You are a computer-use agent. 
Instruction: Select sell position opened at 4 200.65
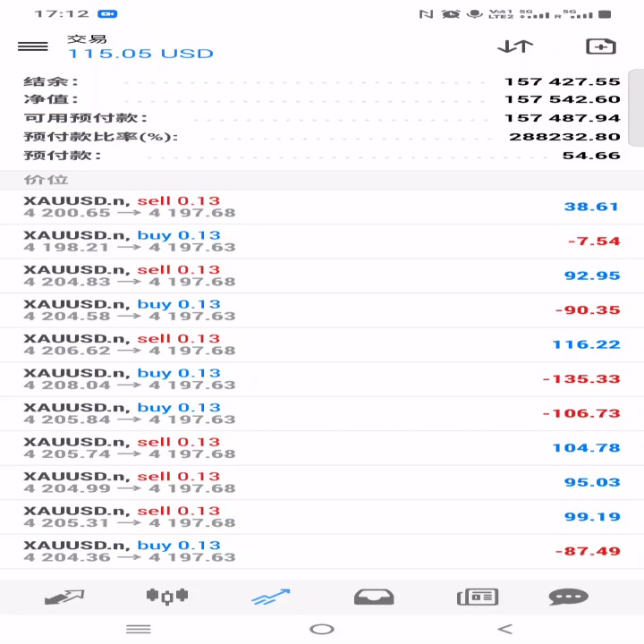[322, 207]
